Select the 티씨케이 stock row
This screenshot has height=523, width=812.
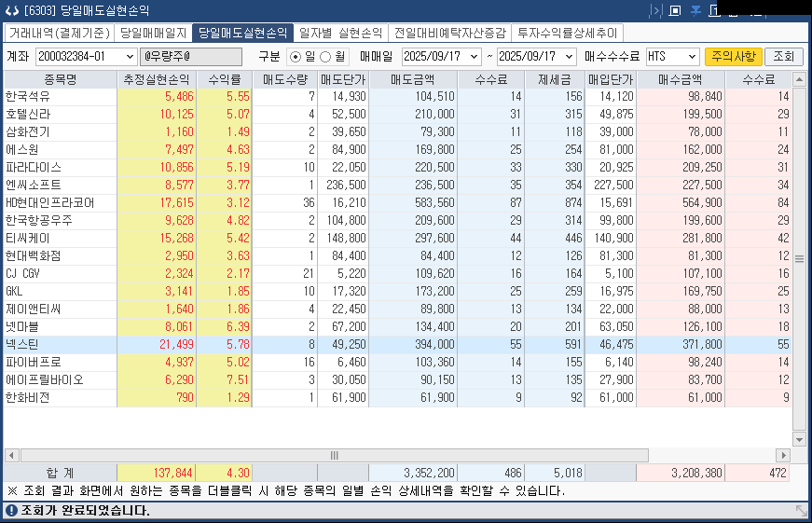397,239
